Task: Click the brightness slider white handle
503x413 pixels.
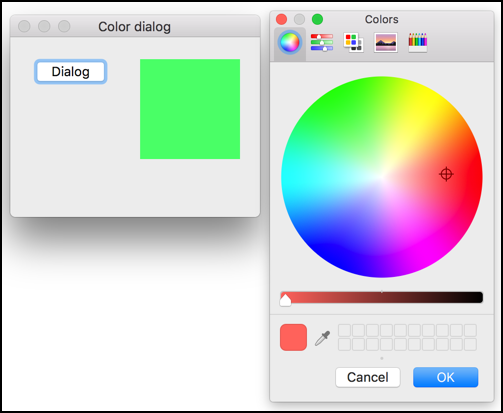Action: point(285,300)
